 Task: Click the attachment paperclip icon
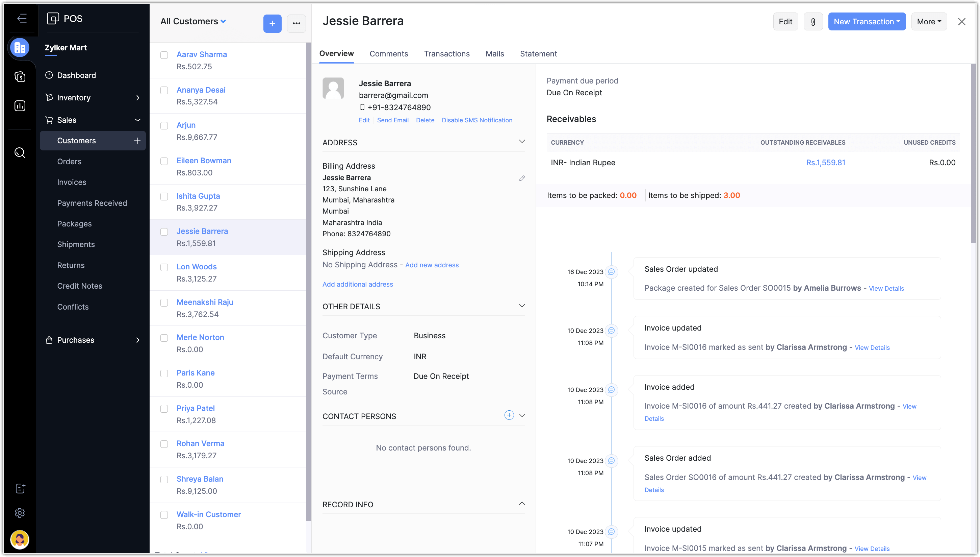pyautogui.click(x=813, y=22)
